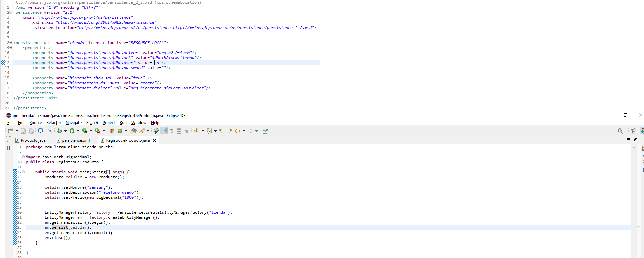Click the text 'em.persist(celular);'
The width and height of the screenshot is (644, 258).
pyautogui.click(x=68, y=227)
